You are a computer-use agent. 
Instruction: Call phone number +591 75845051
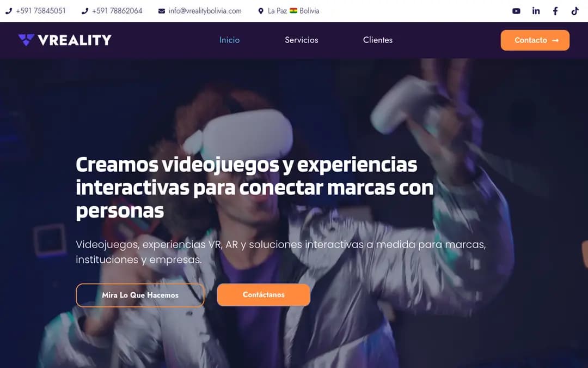(x=40, y=11)
